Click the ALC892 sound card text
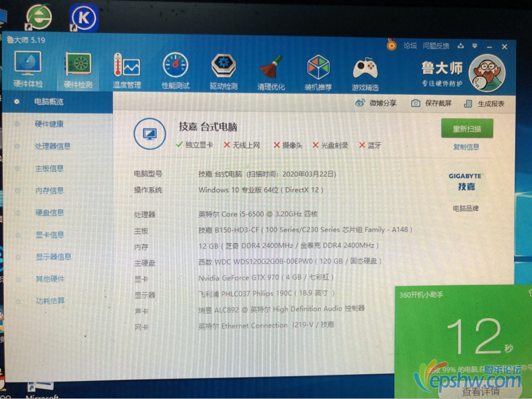This screenshot has width=532, height=399. [281, 308]
